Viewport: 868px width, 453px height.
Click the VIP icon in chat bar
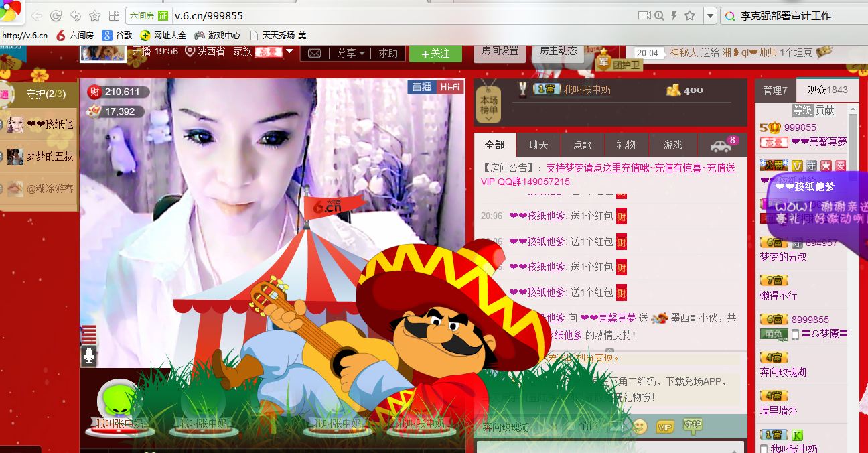tap(665, 427)
